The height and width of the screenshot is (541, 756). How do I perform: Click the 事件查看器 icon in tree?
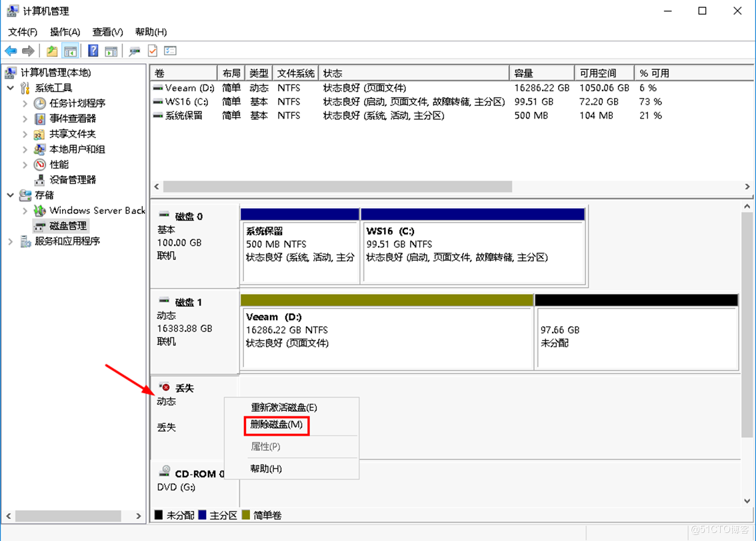click(x=39, y=119)
